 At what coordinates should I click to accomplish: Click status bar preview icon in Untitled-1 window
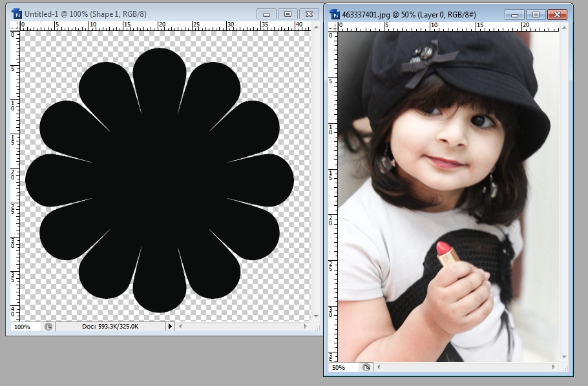[48, 327]
